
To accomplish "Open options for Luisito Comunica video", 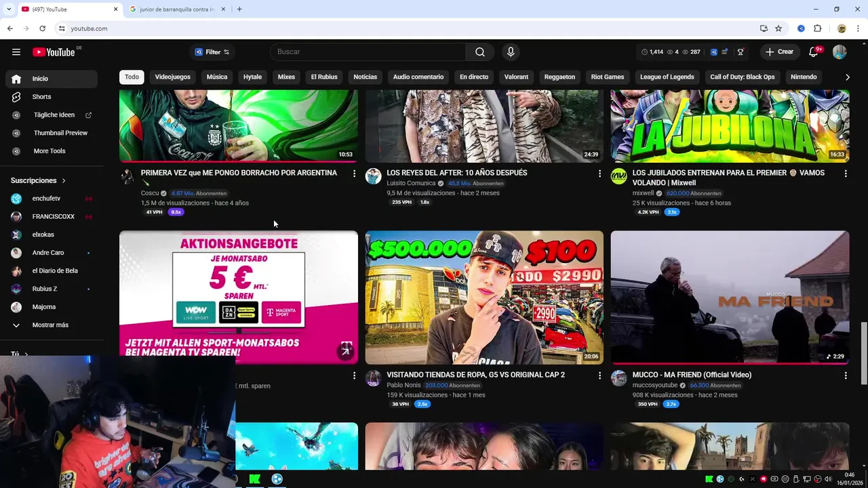I will [599, 174].
